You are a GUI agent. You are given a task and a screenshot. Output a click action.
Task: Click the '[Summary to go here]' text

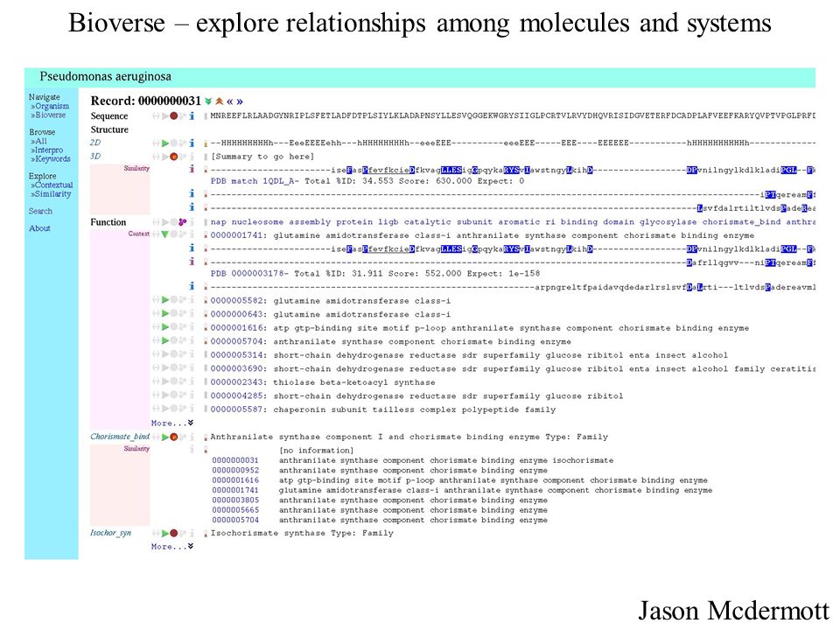pos(262,157)
